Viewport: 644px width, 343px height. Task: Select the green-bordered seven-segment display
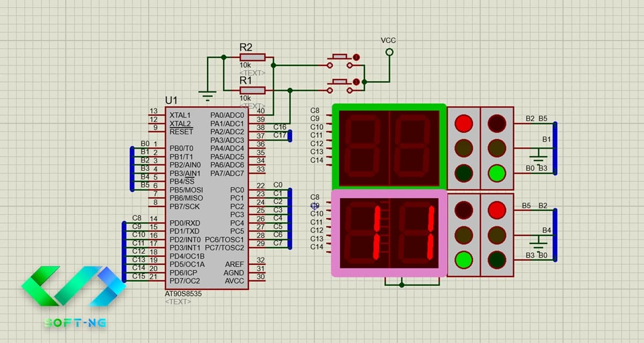[389, 147]
